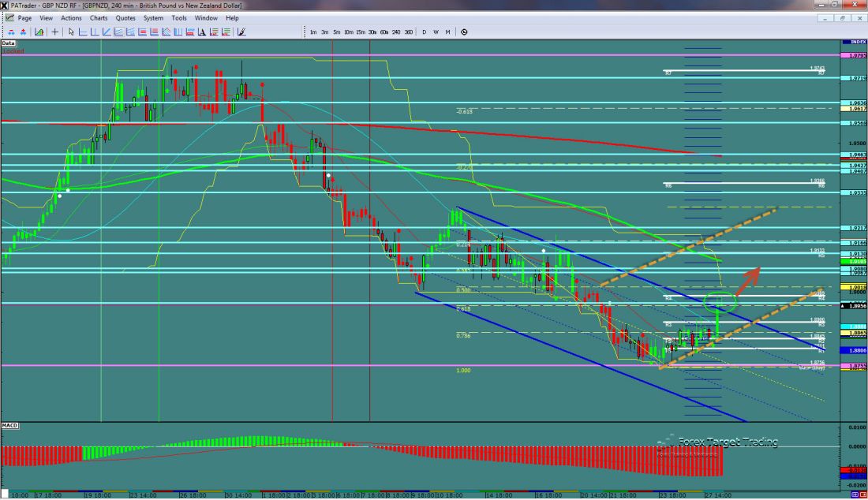Open the Charts menu
This screenshot has width=868, height=500.
pyautogui.click(x=99, y=17)
